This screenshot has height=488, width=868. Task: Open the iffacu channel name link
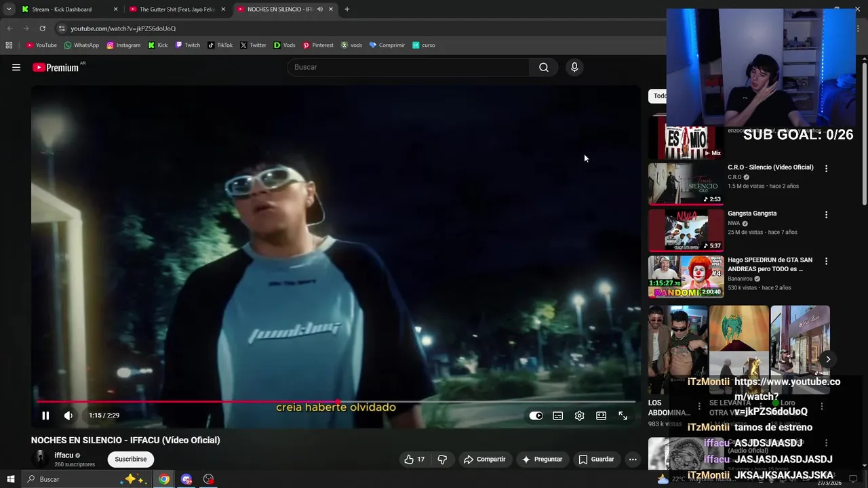(x=64, y=455)
